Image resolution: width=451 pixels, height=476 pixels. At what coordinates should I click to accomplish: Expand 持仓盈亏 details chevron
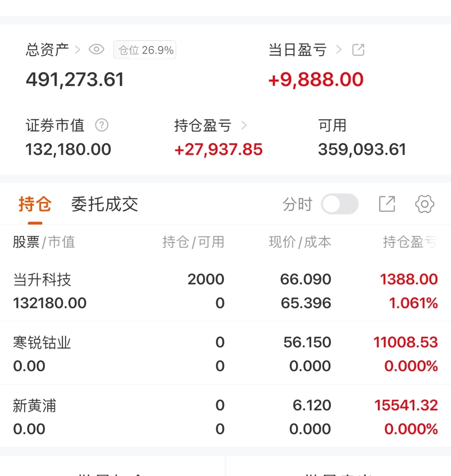(x=244, y=125)
